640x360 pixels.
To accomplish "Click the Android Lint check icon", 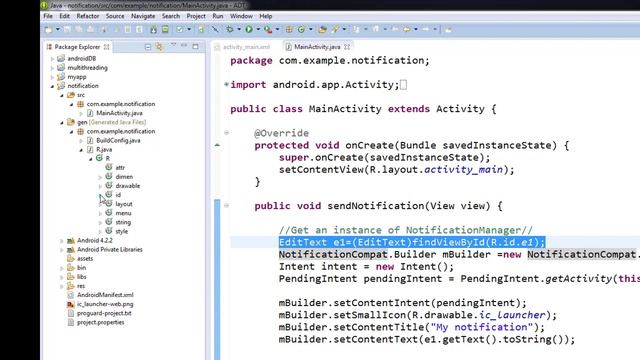I will click(180, 29).
